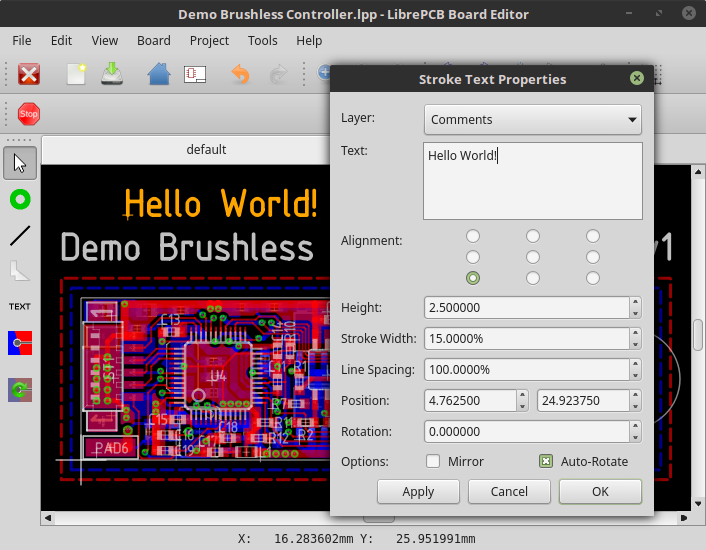Select bottom-left alignment radio button
Screen dimensions: 706x550
(x=473, y=278)
